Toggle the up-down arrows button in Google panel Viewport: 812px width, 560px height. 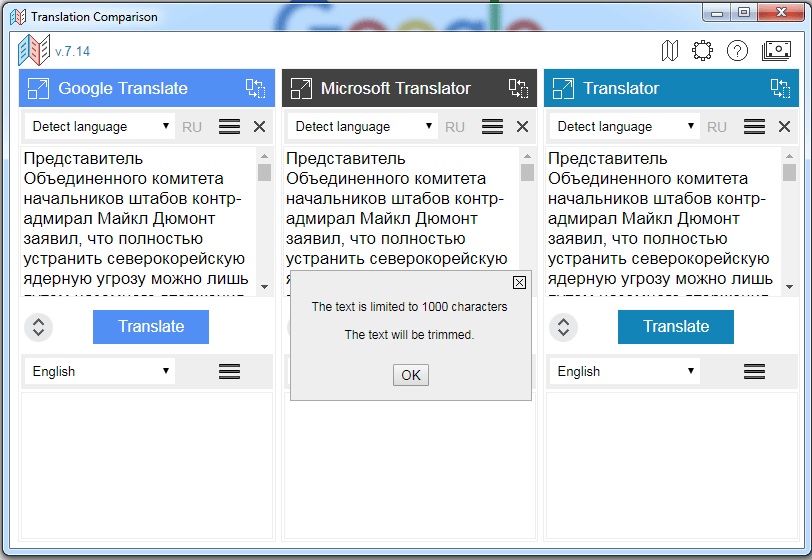[x=37, y=327]
